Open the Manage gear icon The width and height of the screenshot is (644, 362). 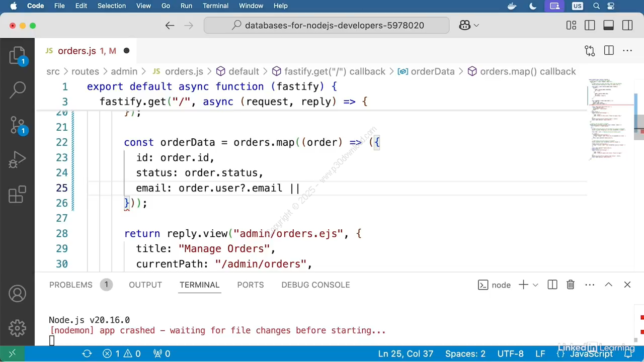coord(17,328)
